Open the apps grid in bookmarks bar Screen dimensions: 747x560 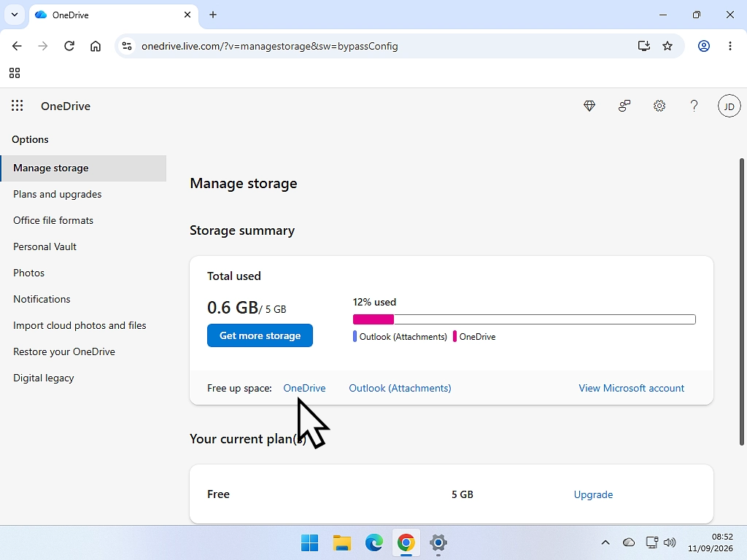(15, 73)
